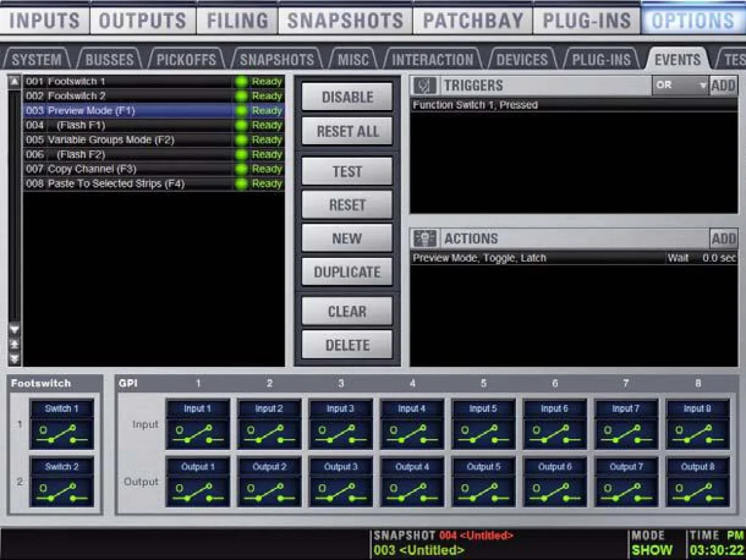Switch to the SYSTEM sub-tab

[37, 60]
